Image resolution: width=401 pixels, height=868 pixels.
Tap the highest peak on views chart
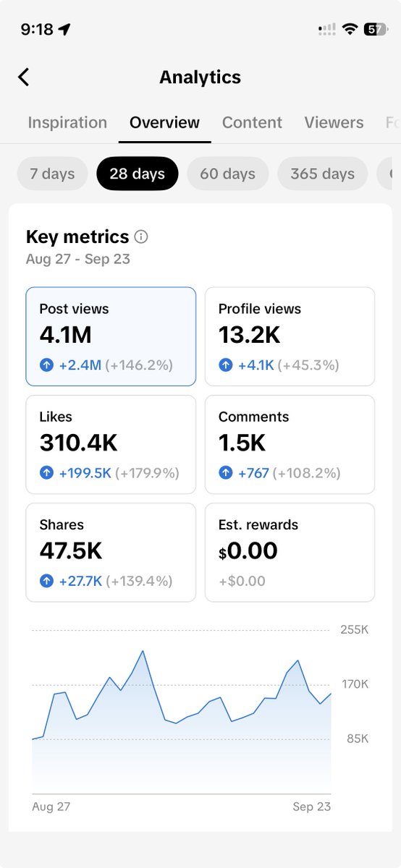point(143,652)
